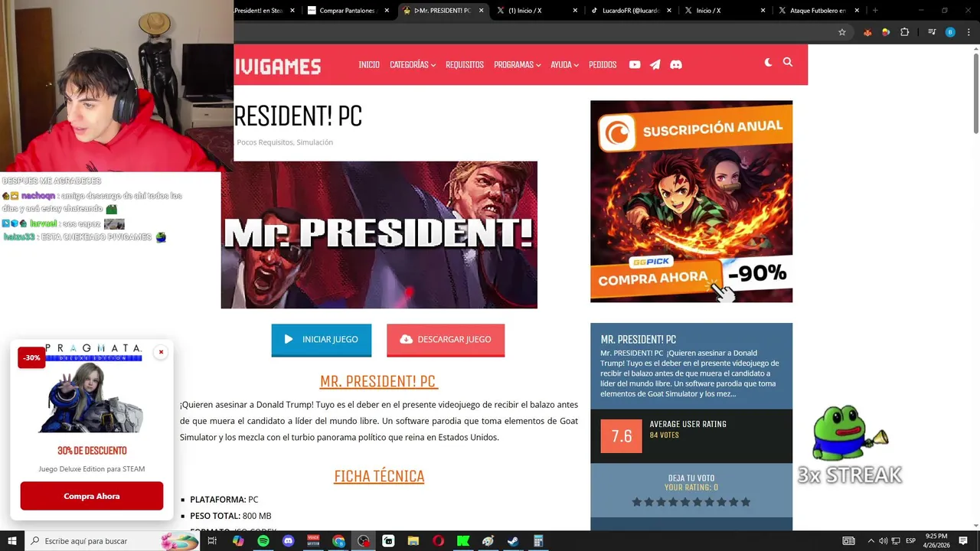980x551 pixels.
Task: Click the Pocos Requisitos category link
Action: tap(265, 142)
